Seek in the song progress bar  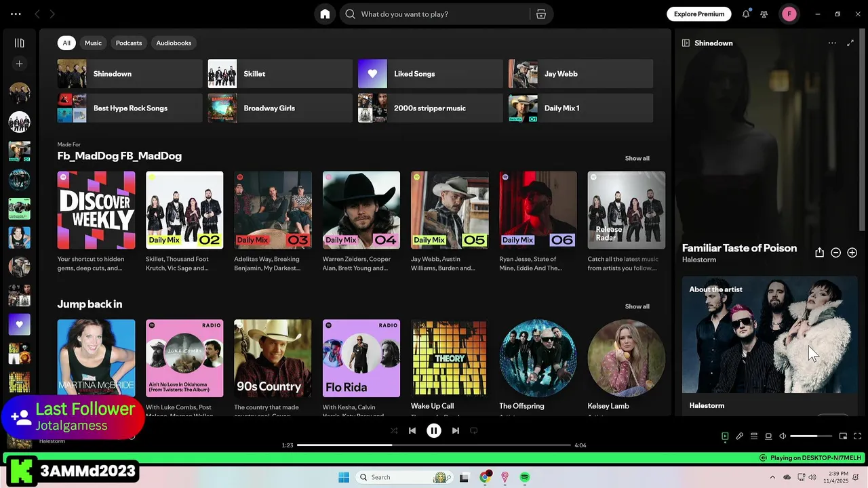click(434, 445)
